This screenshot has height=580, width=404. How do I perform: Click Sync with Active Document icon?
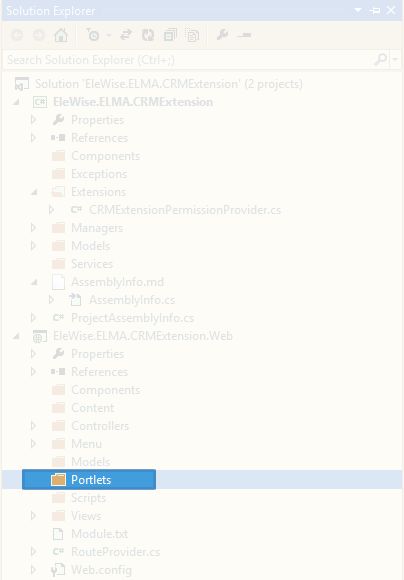point(126,35)
